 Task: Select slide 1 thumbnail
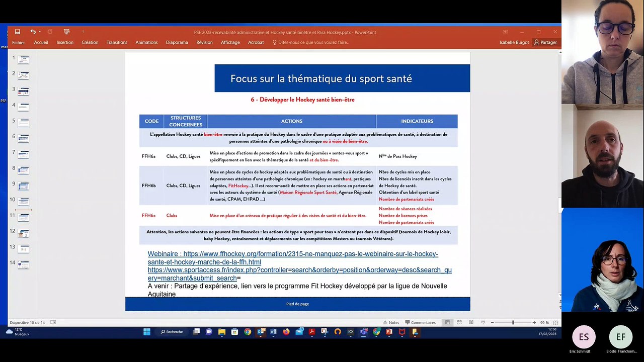pos(24,59)
